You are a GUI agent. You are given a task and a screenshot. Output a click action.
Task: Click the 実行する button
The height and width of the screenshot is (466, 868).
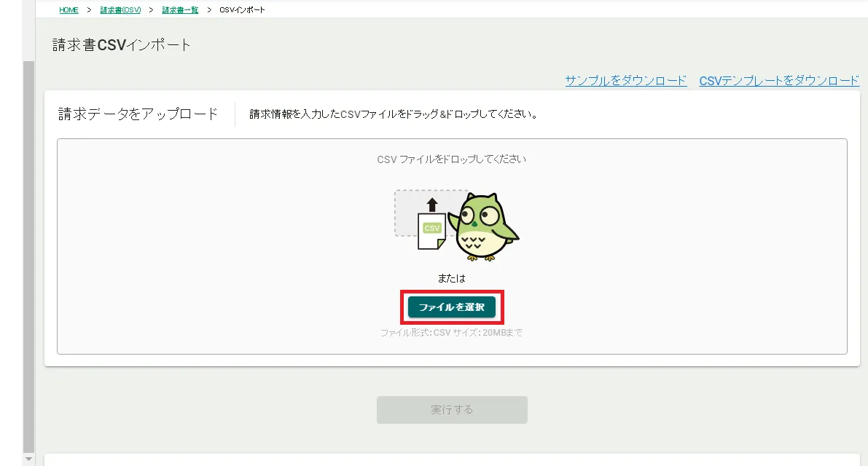(452, 410)
